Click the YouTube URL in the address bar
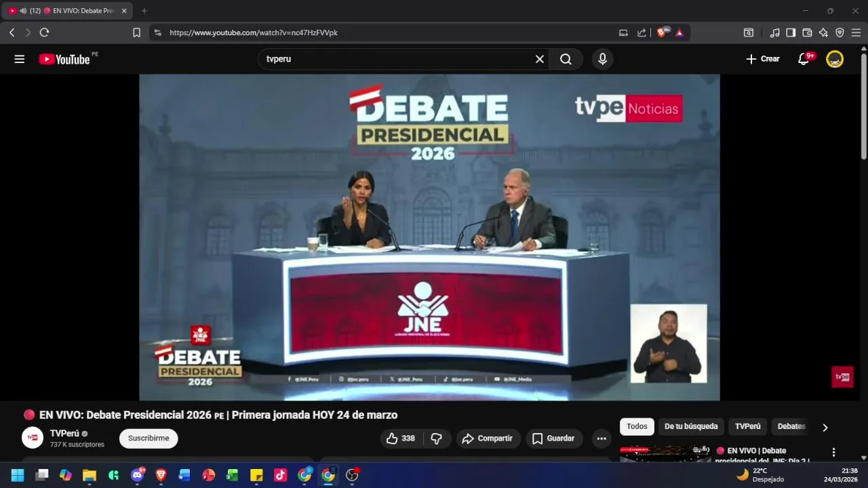 (254, 33)
